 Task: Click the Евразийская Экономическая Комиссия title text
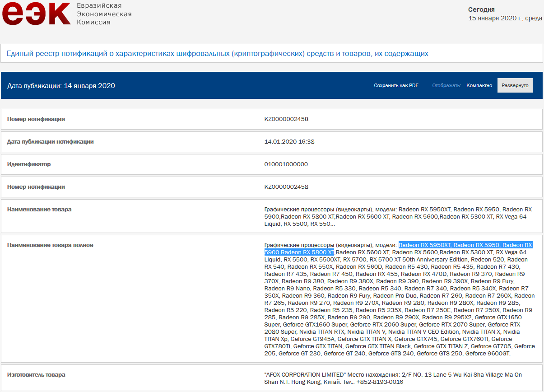click(x=104, y=14)
